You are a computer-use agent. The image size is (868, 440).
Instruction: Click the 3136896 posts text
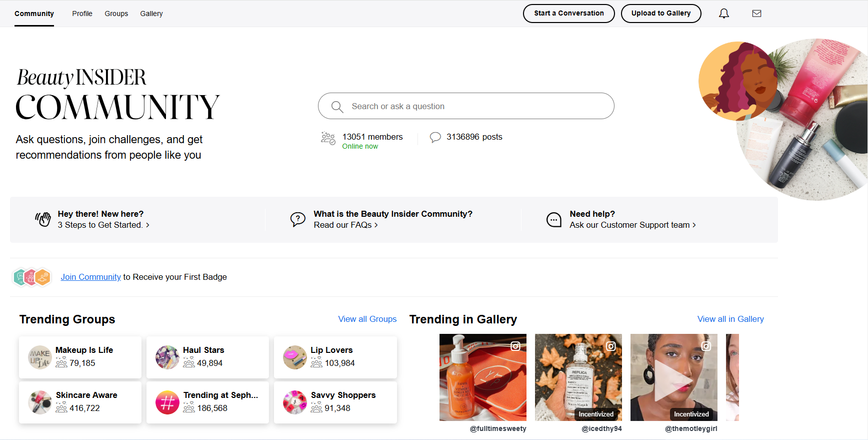474,137
